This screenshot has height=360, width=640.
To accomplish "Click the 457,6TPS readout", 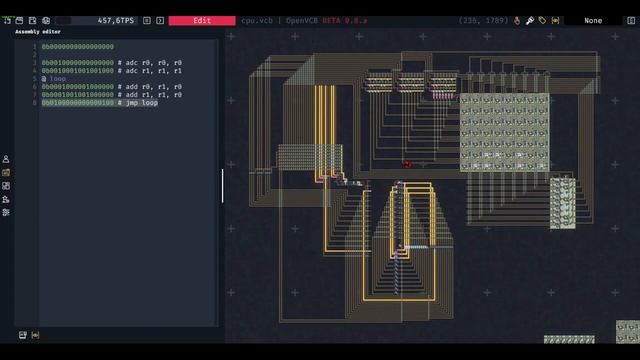I will [116, 20].
